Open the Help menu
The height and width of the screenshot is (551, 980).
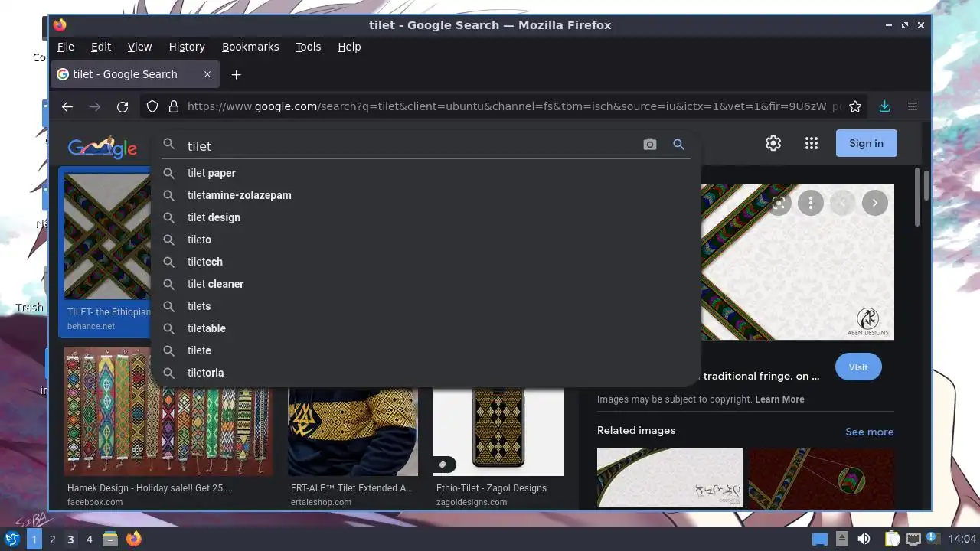(x=349, y=47)
